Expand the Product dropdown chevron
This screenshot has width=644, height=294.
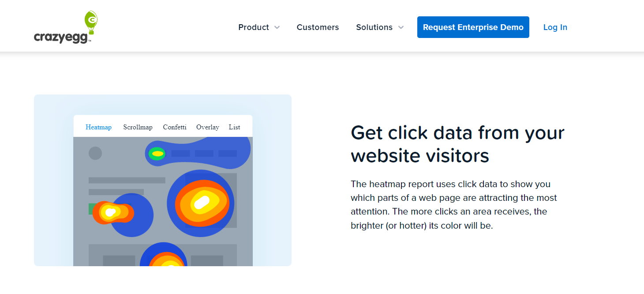(277, 27)
